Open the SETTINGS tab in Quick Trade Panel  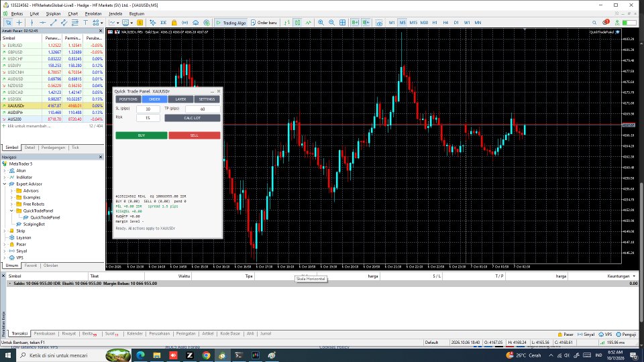click(207, 99)
